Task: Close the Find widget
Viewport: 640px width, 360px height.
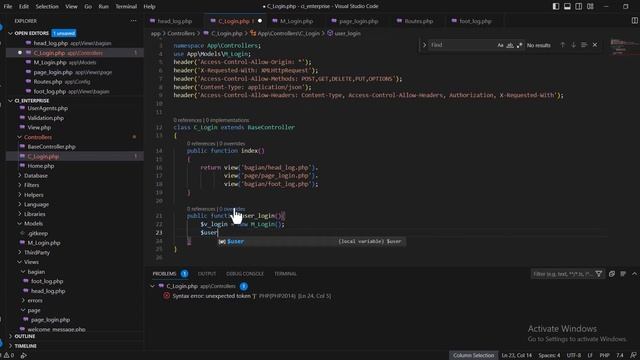Action: [x=595, y=45]
